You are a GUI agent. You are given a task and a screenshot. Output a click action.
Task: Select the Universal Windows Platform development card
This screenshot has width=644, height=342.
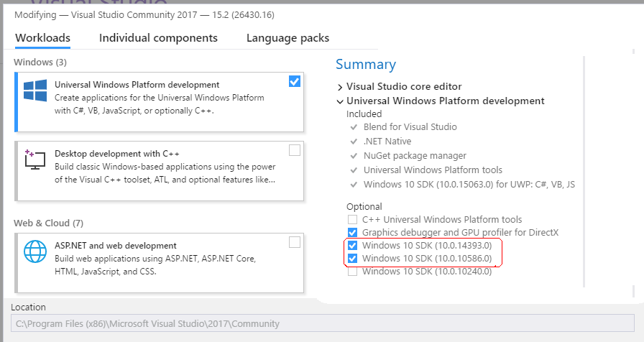pos(160,102)
